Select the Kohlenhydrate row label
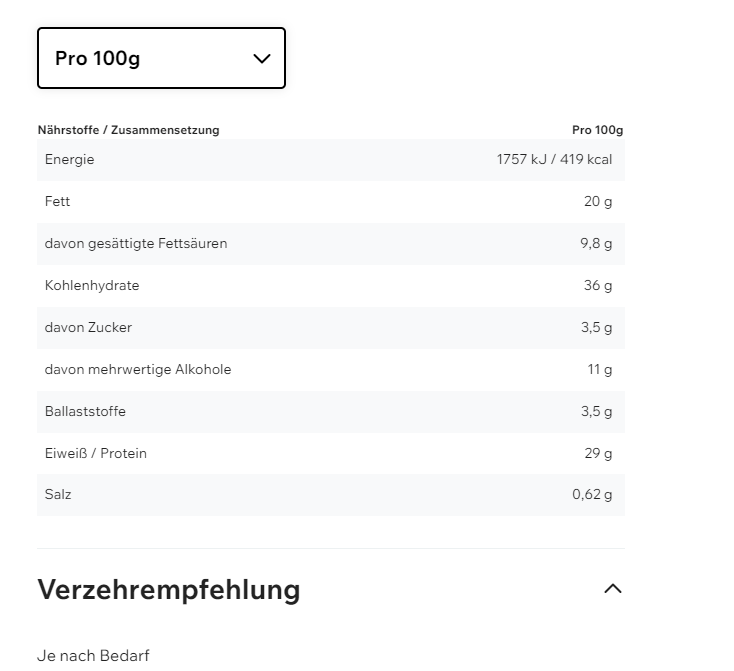This screenshot has height=671, width=734. [92, 285]
